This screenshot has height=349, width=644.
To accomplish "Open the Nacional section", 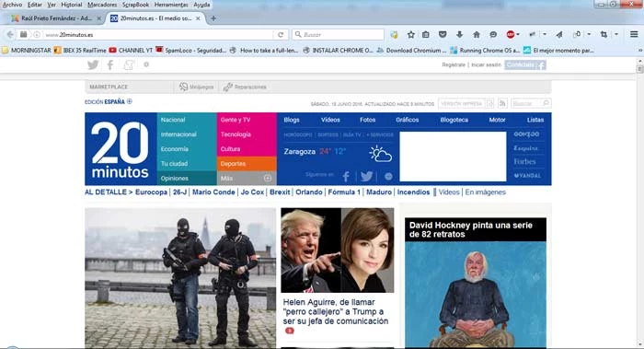I will click(x=173, y=120).
